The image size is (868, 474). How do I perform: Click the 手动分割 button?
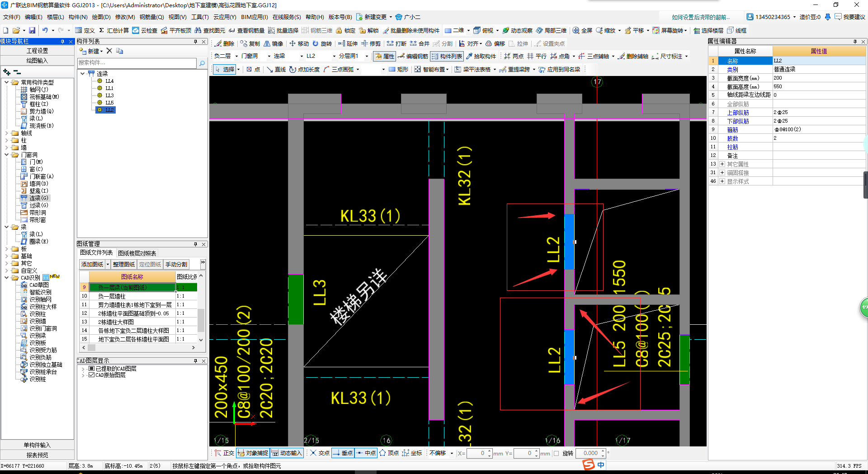point(176,264)
